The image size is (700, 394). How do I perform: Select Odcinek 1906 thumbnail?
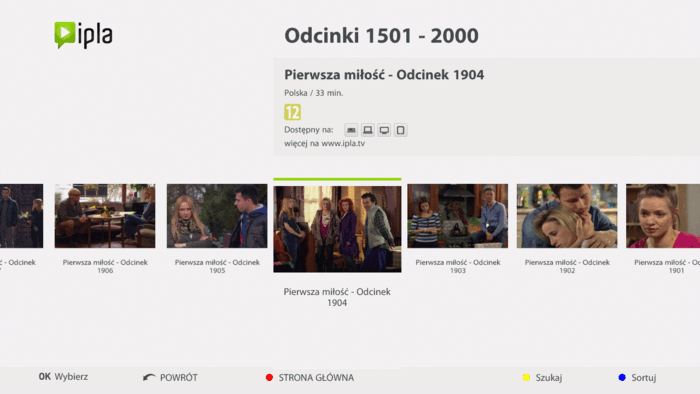(x=105, y=216)
